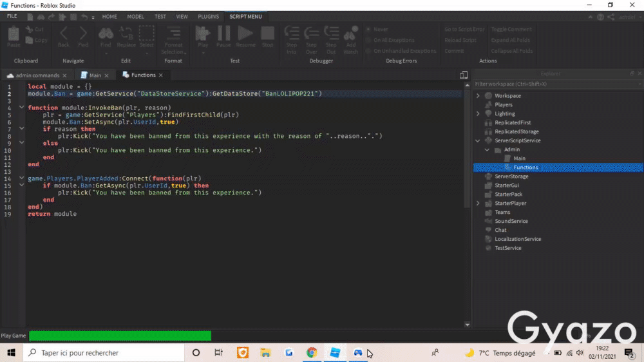This screenshot has height=362, width=644.
Task: Click the script editor scroll up arrow
Action: tap(467, 85)
